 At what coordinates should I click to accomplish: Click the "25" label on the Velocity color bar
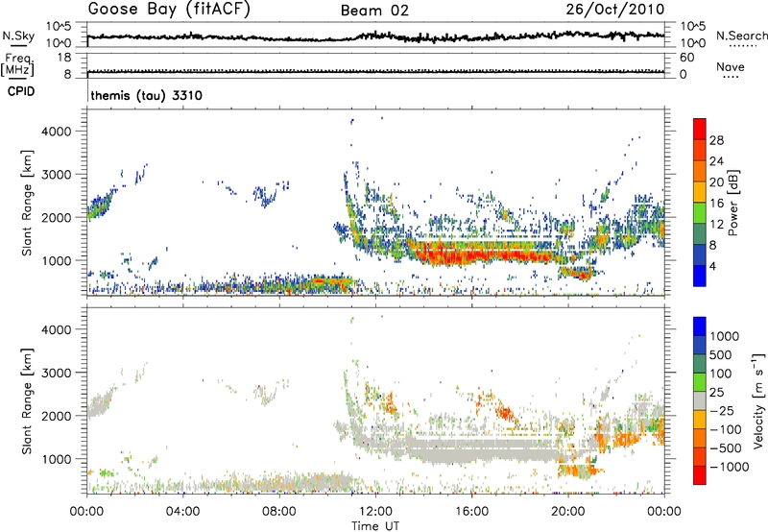tap(716, 392)
